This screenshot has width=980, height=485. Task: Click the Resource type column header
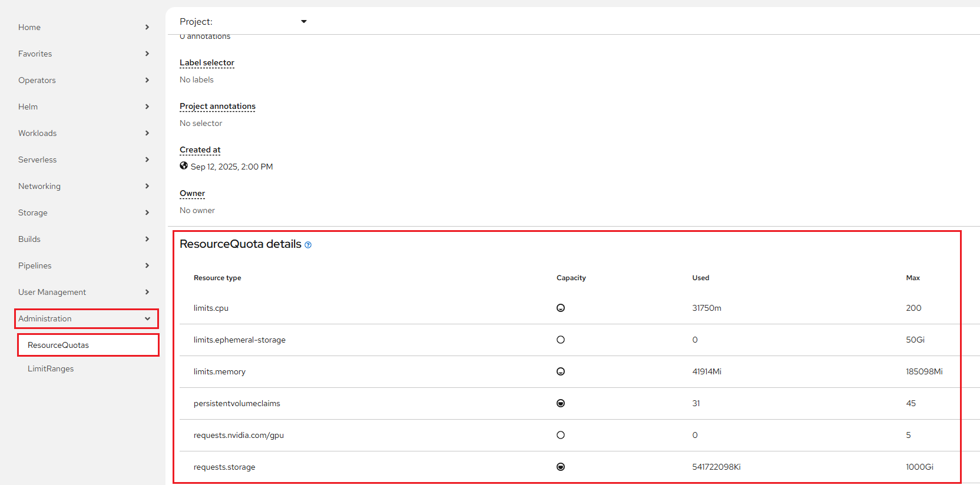217,278
